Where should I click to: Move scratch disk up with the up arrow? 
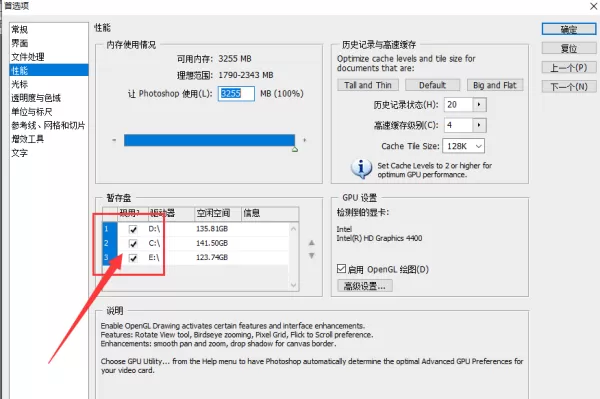(311, 243)
